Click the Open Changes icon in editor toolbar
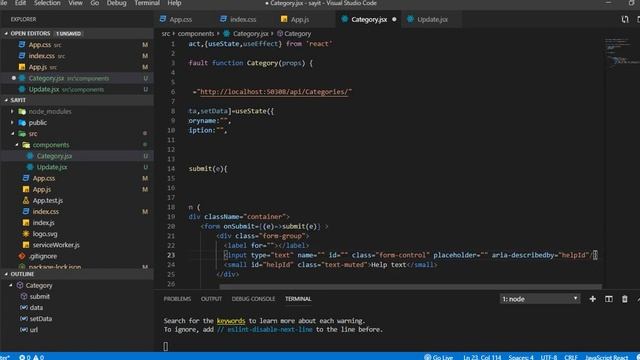The height and width of the screenshot is (360, 640). 625,19
